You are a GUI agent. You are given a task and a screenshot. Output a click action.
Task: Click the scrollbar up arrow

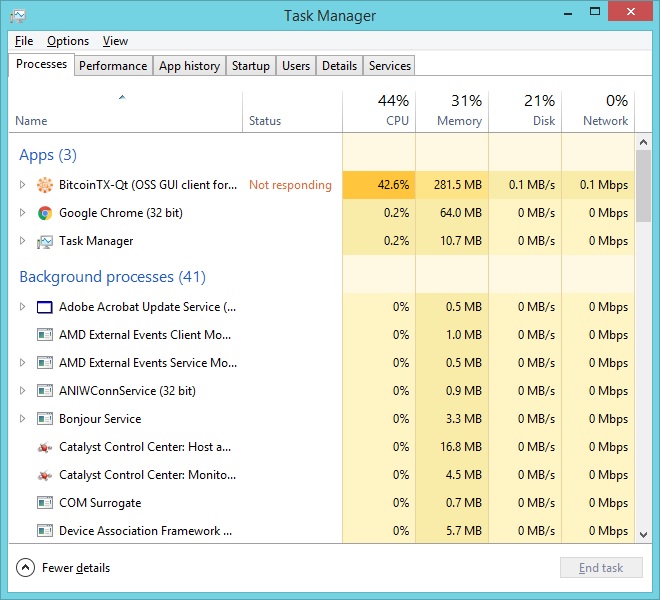pos(643,142)
